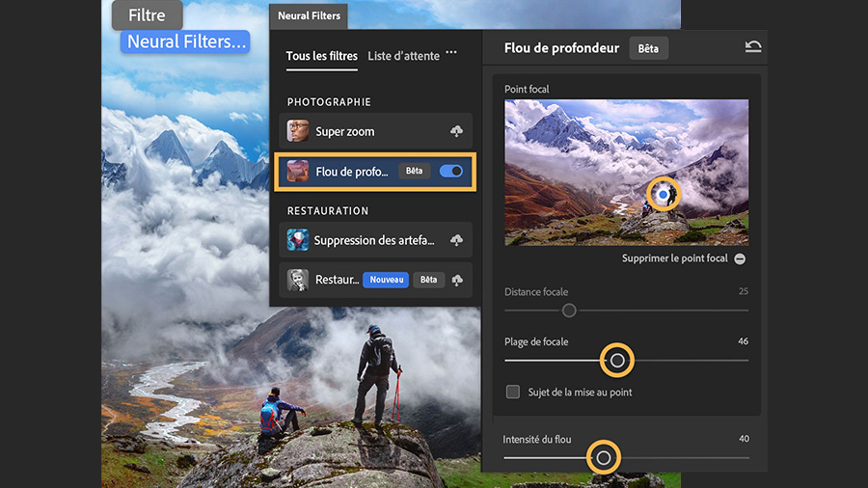The image size is (868, 488).
Task: Click the Nouveau badge on Restaur... row
Action: tap(386, 280)
